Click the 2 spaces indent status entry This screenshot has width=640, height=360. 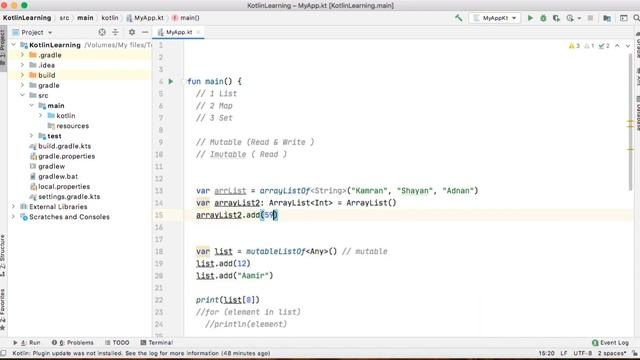tap(612, 353)
